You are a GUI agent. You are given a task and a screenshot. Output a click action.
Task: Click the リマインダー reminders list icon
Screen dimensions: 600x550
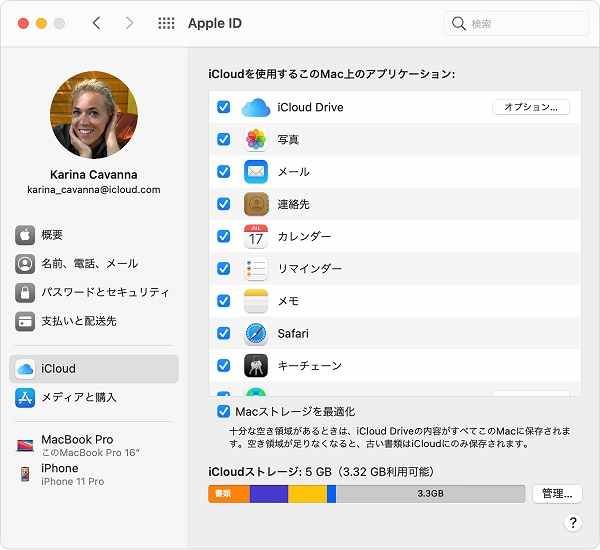(256, 268)
